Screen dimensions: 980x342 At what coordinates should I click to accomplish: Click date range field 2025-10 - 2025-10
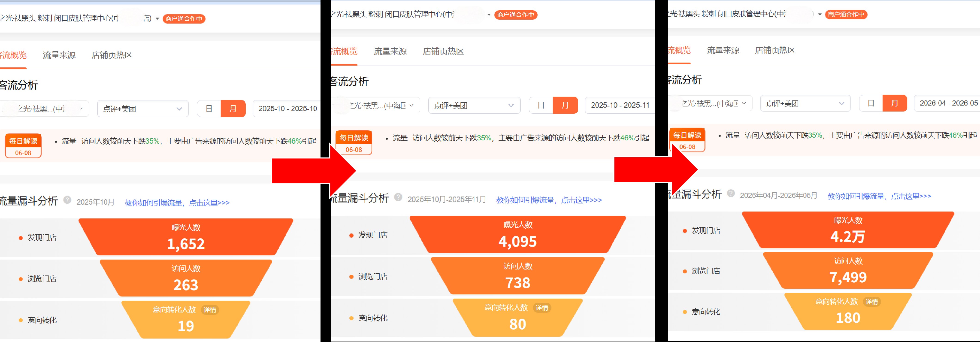tap(287, 109)
